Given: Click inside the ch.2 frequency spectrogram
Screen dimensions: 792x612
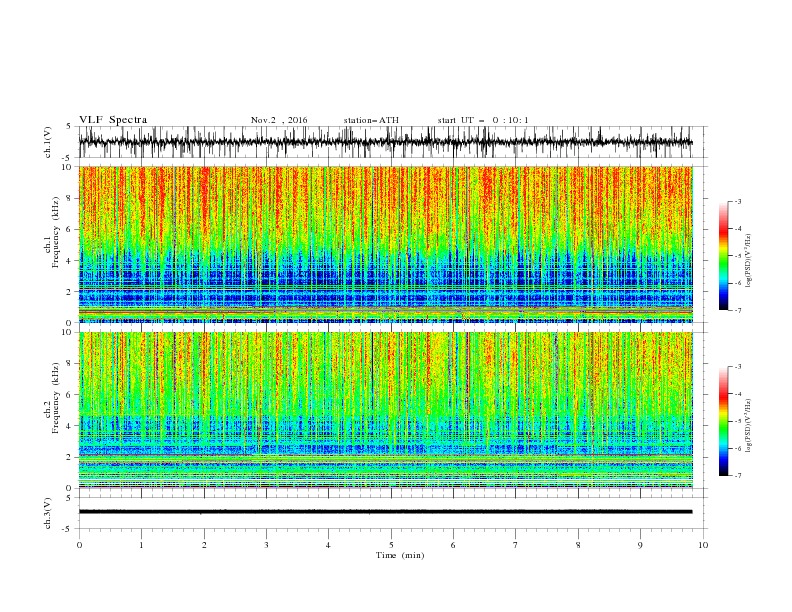Looking at the screenshot, I should click(386, 410).
